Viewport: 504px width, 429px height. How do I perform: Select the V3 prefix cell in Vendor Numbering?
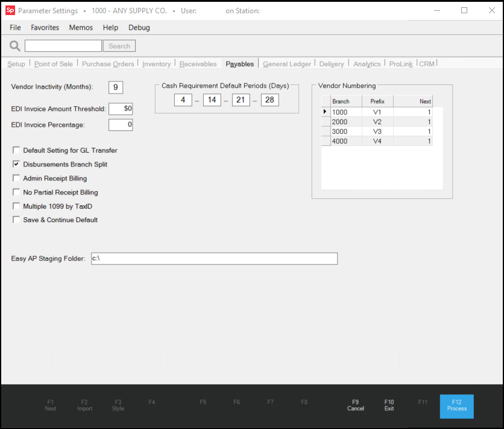pos(377,132)
